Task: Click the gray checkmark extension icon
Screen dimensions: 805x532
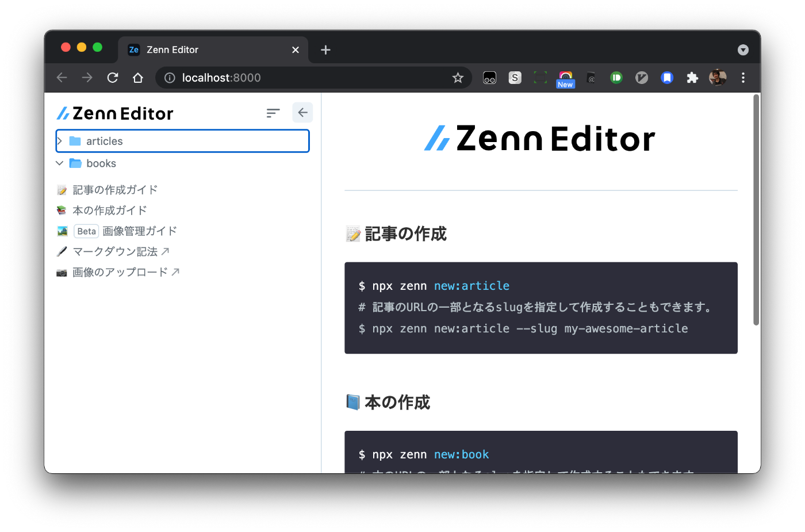Action: (642, 78)
